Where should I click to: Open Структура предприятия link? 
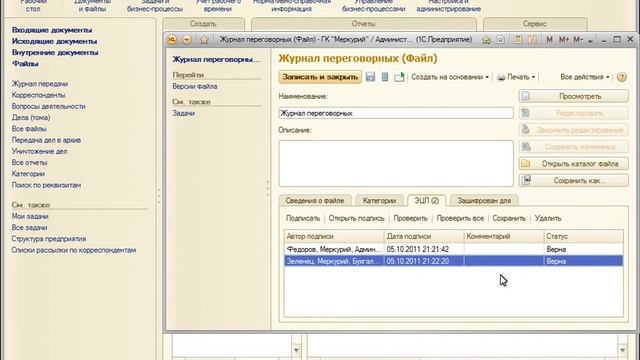[x=49, y=239]
